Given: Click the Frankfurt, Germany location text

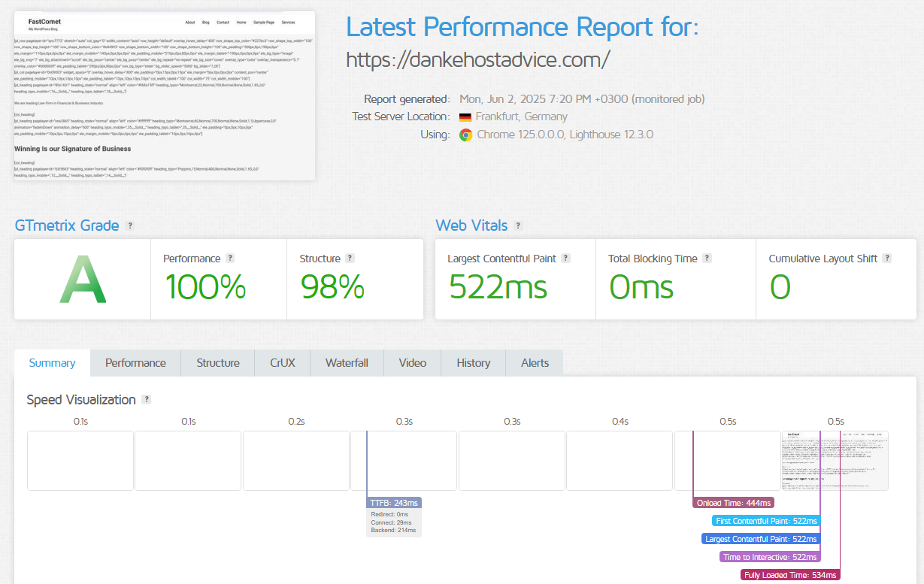Looking at the screenshot, I should coord(522,116).
